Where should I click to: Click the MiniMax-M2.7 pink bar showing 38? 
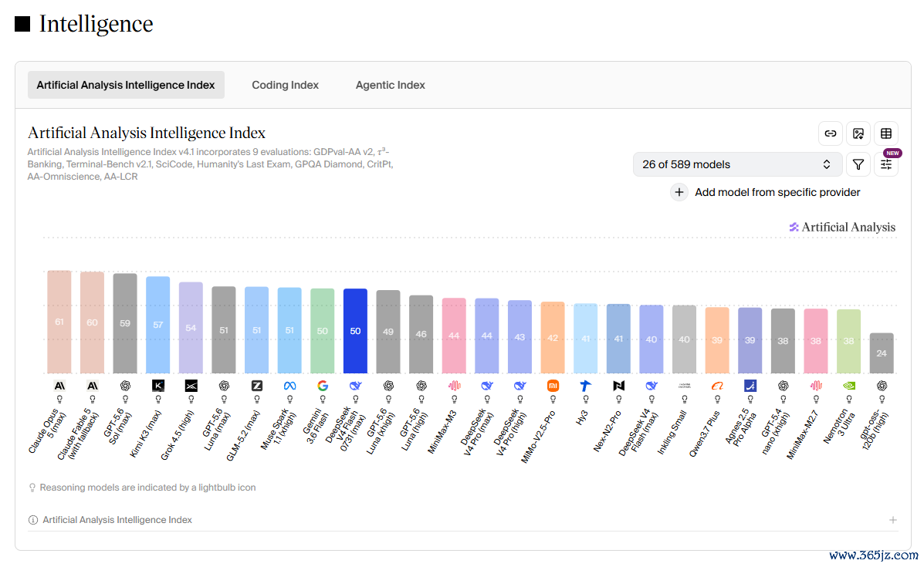coord(816,341)
